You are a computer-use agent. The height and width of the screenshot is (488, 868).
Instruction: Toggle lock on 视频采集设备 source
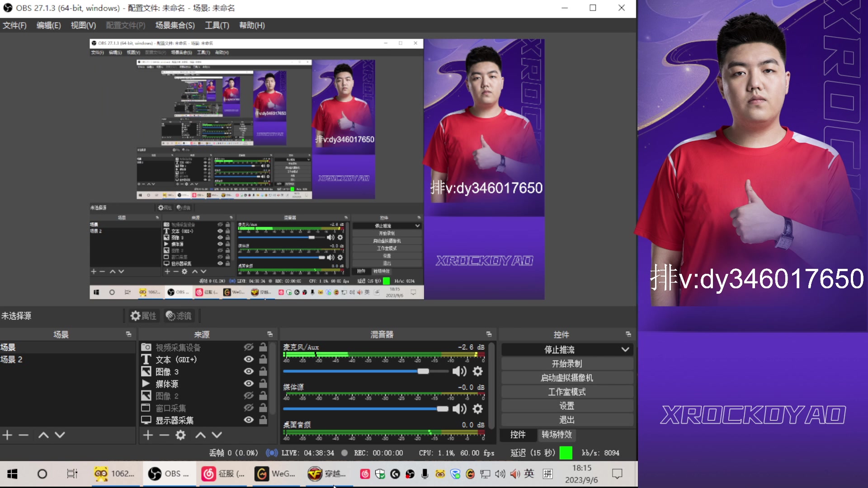click(x=263, y=347)
